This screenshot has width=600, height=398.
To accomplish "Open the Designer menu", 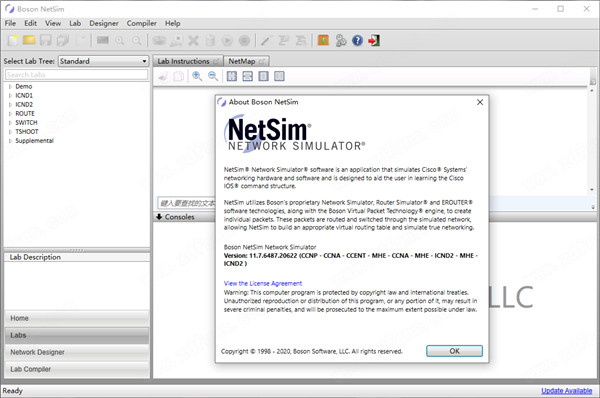I will (104, 23).
